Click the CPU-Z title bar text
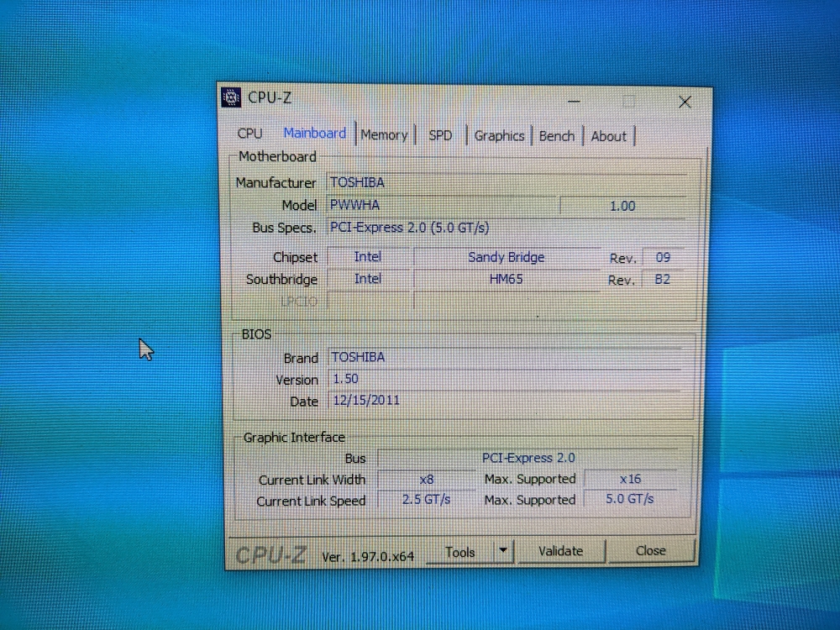 point(270,97)
